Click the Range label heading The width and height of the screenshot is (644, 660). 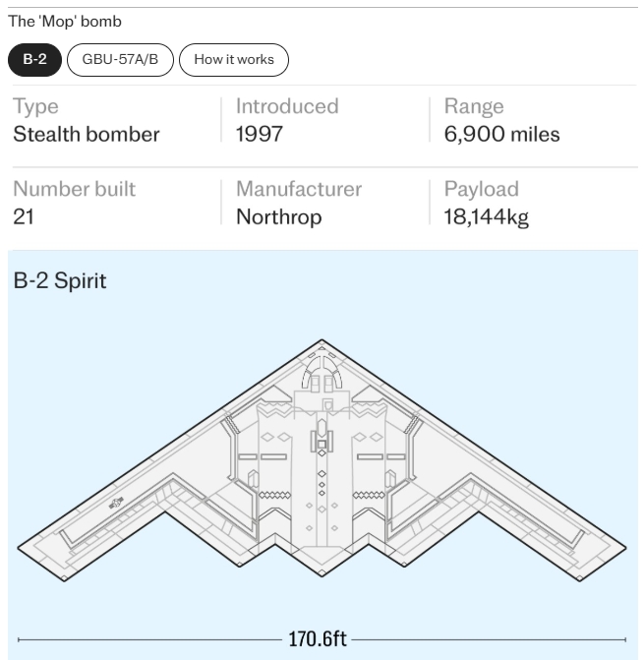tap(474, 106)
